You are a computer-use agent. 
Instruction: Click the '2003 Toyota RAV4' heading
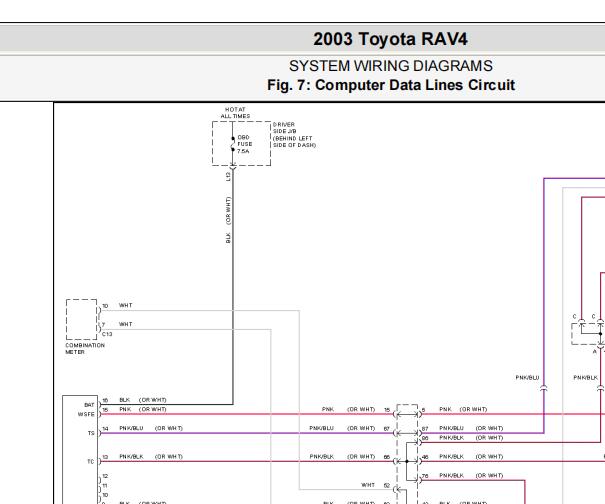coord(390,39)
